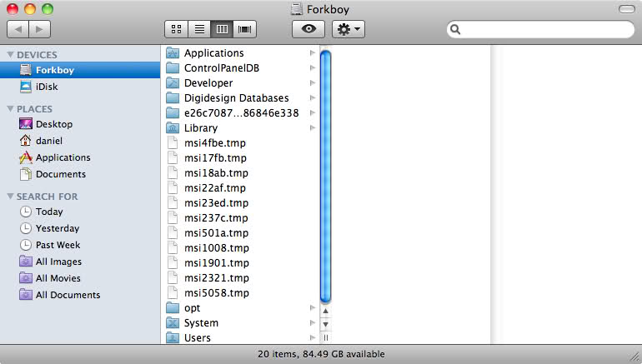Select msi17fb.tmp file

tap(241, 158)
